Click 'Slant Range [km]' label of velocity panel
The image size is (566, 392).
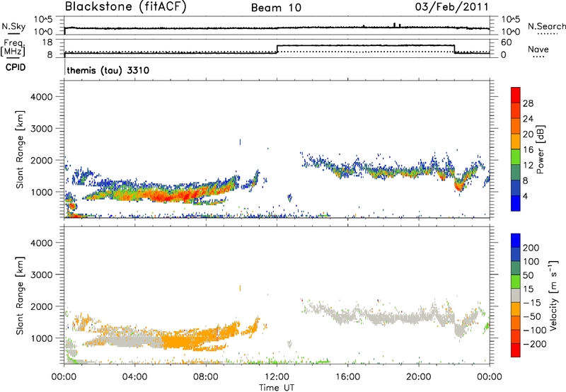point(20,296)
